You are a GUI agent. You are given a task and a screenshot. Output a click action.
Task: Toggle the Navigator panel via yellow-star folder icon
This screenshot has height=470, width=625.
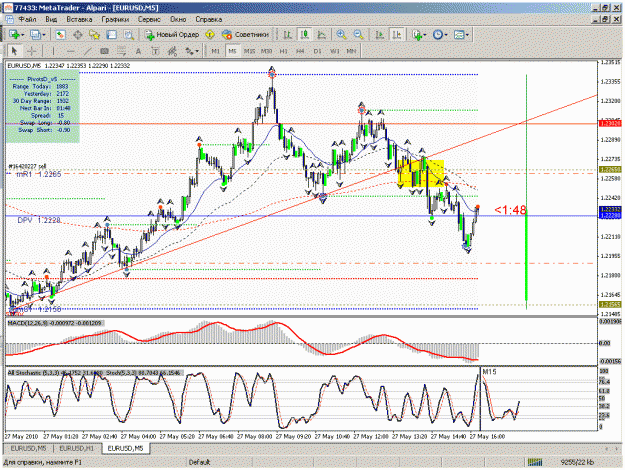point(94,35)
